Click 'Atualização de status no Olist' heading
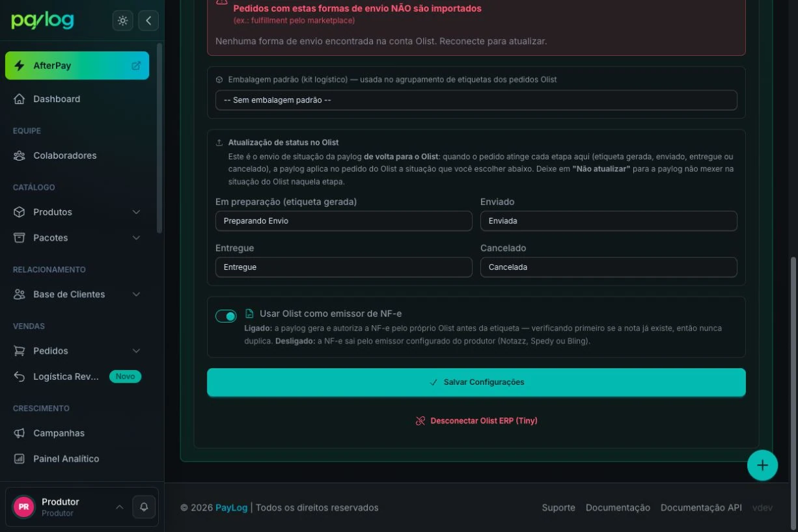 (x=283, y=142)
